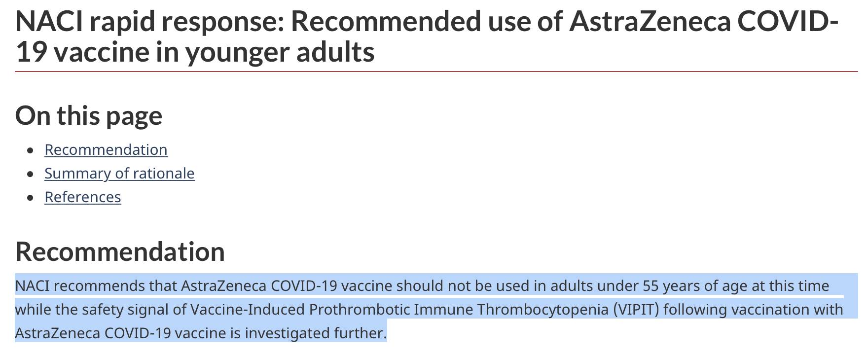
Task: Click the red horizontal rule below the title
Action: pos(436,71)
